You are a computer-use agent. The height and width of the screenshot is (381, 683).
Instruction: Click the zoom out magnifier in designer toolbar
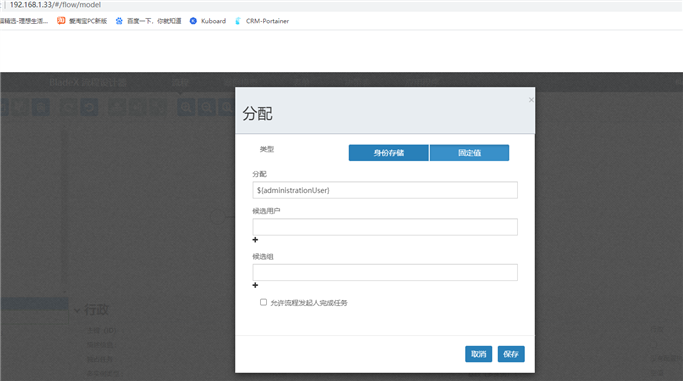207,107
